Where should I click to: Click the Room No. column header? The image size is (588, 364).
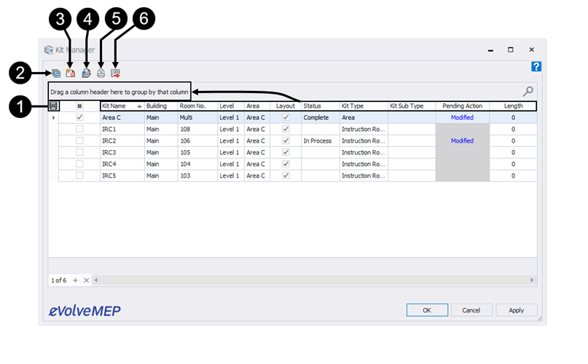197,106
